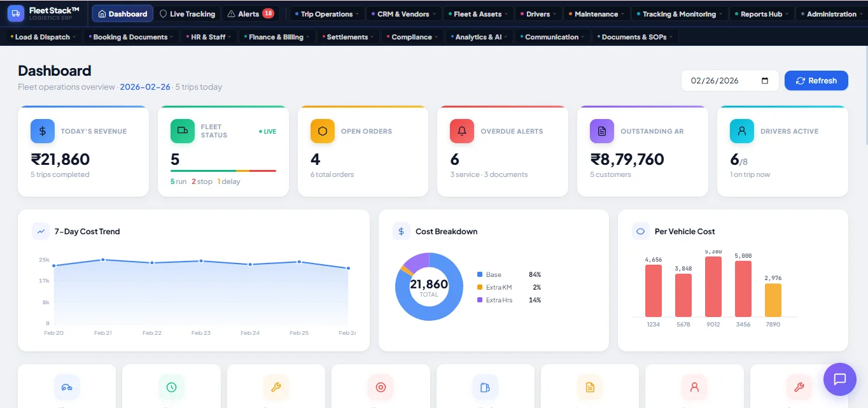Screen dimensions: 868x408
Task: Expand the Reports Hub menu
Action: click(x=762, y=14)
